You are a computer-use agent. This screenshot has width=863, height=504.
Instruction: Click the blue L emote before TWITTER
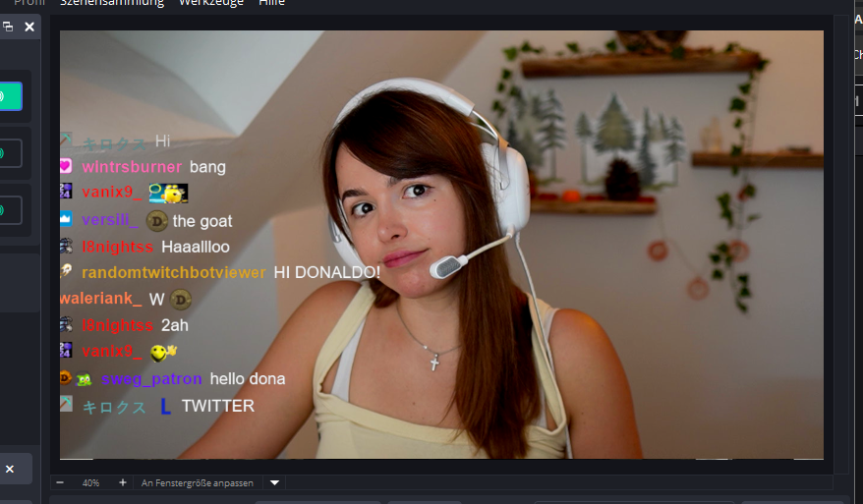click(165, 406)
